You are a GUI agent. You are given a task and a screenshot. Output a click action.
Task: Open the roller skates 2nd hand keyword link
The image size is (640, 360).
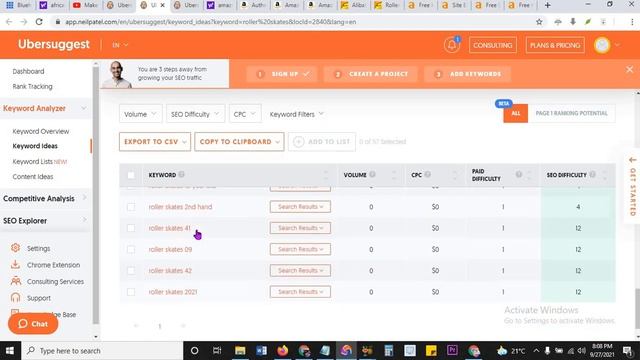(x=180, y=207)
